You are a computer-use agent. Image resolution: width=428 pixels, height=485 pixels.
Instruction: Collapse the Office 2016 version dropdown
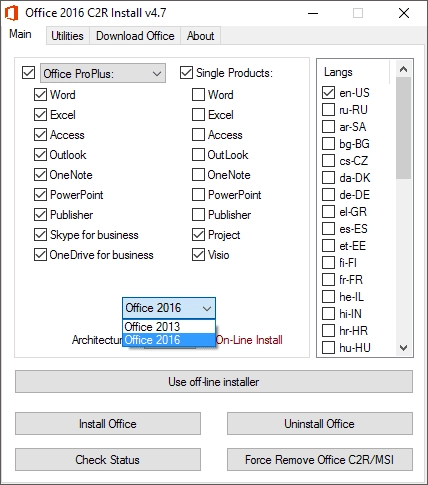169,308
